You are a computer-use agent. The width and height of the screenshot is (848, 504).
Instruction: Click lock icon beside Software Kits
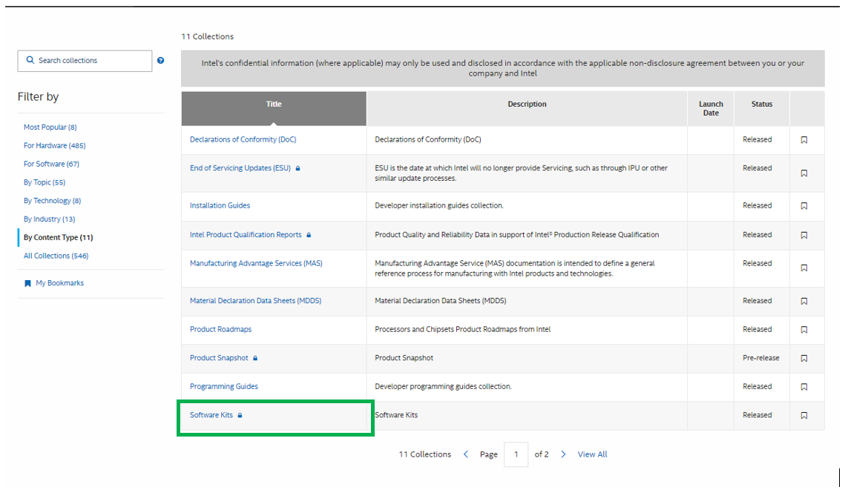pyautogui.click(x=240, y=415)
